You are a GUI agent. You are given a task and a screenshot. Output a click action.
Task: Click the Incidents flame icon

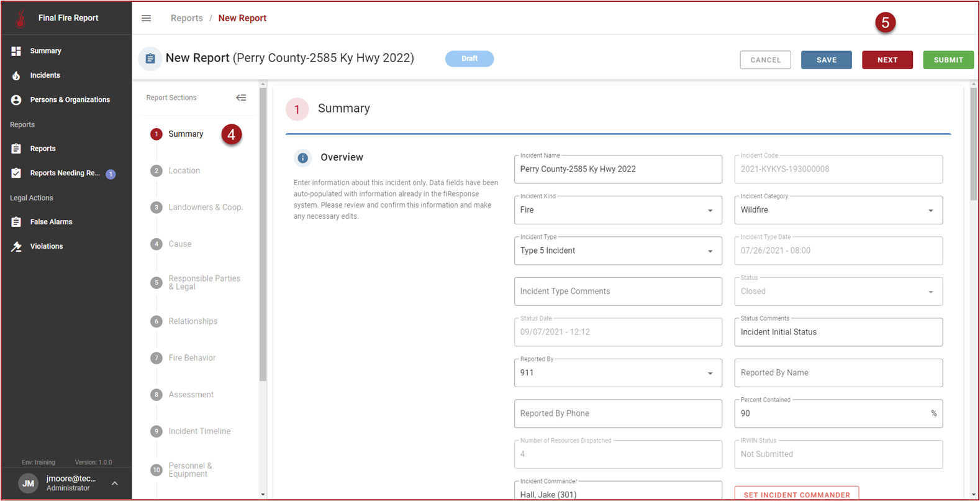click(16, 75)
